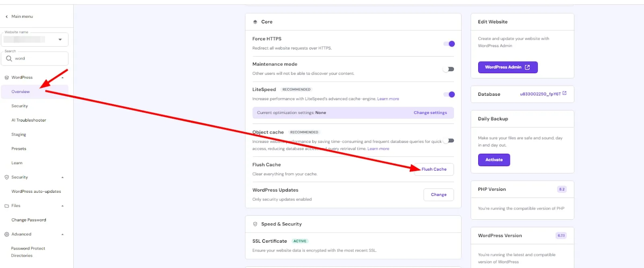Disable the Force HTTPS toggle
The width and height of the screenshot is (644, 268).
pyautogui.click(x=449, y=44)
